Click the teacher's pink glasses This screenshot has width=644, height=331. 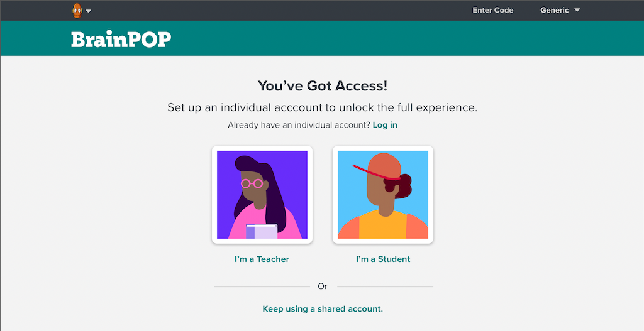coord(252,183)
